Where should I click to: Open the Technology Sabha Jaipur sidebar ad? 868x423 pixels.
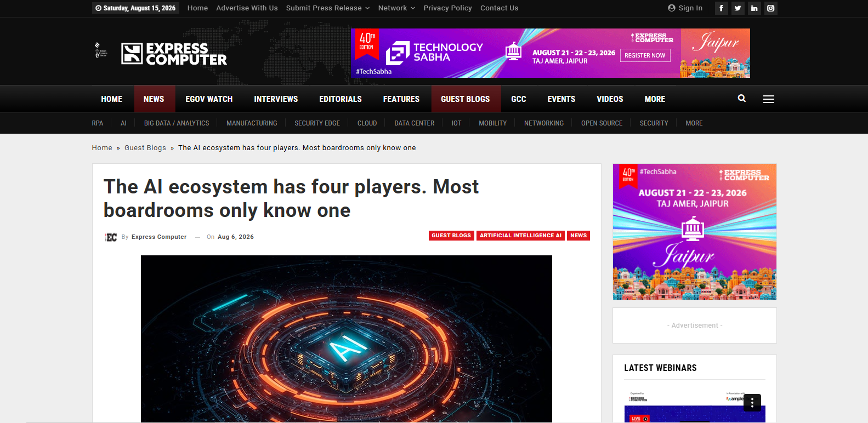pos(695,232)
